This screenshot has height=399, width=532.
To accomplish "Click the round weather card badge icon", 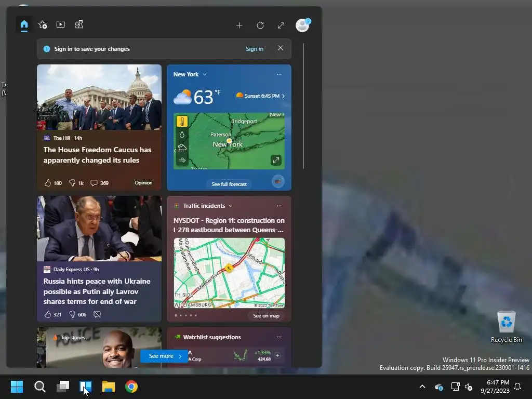I will (278, 181).
